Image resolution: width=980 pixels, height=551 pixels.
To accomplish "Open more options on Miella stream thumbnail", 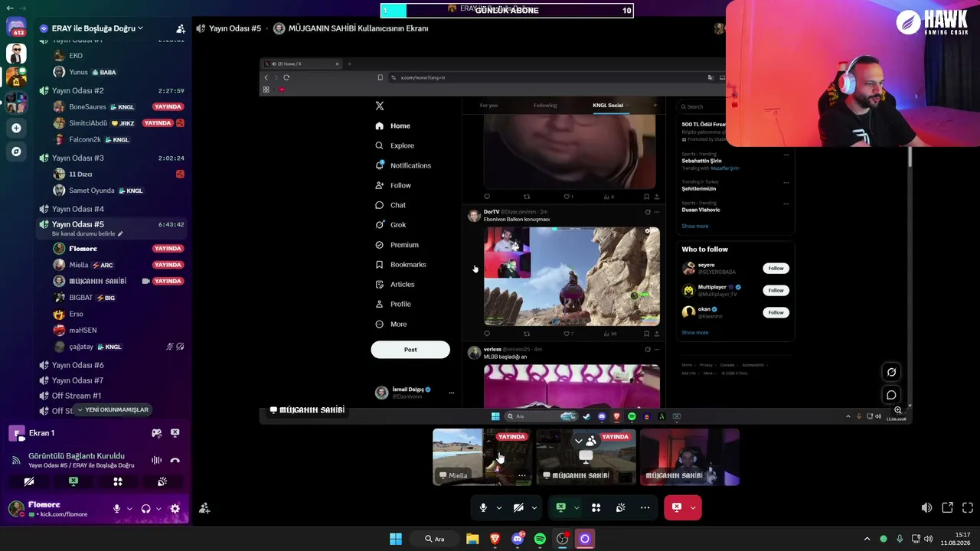I will click(x=522, y=475).
